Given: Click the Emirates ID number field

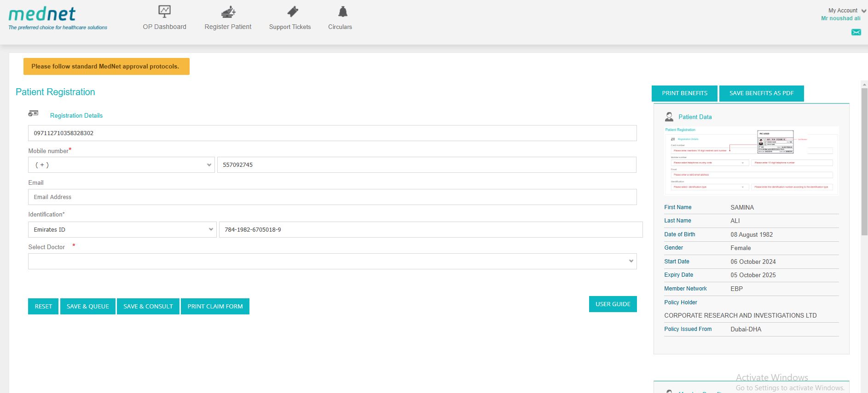Looking at the screenshot, I should click(x=431, y=230).
